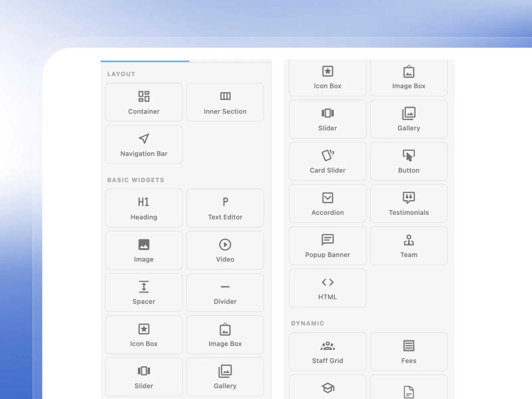
Task: Click the LAYOUT section heading
Action: point(121,74)
